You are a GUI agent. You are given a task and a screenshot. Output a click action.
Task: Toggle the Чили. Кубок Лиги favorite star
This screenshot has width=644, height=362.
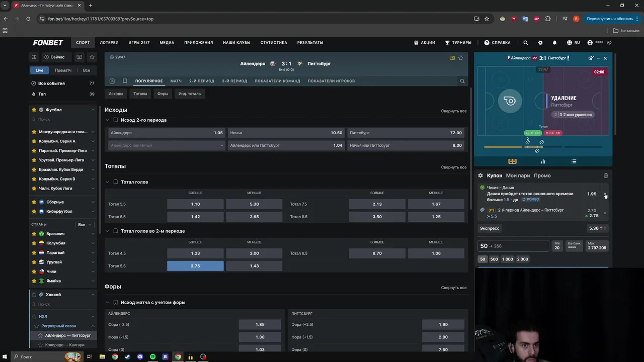coord(34,188)
